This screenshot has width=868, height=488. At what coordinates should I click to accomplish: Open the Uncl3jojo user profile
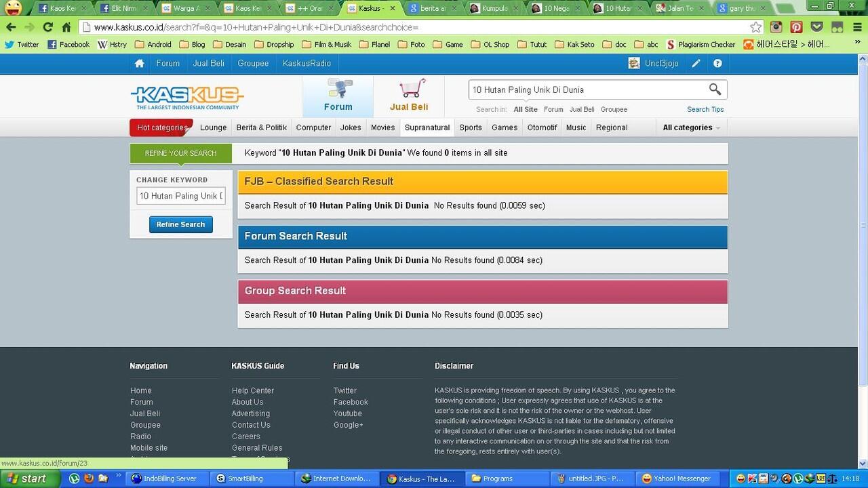pyautogui.click(x=653, y=63)
